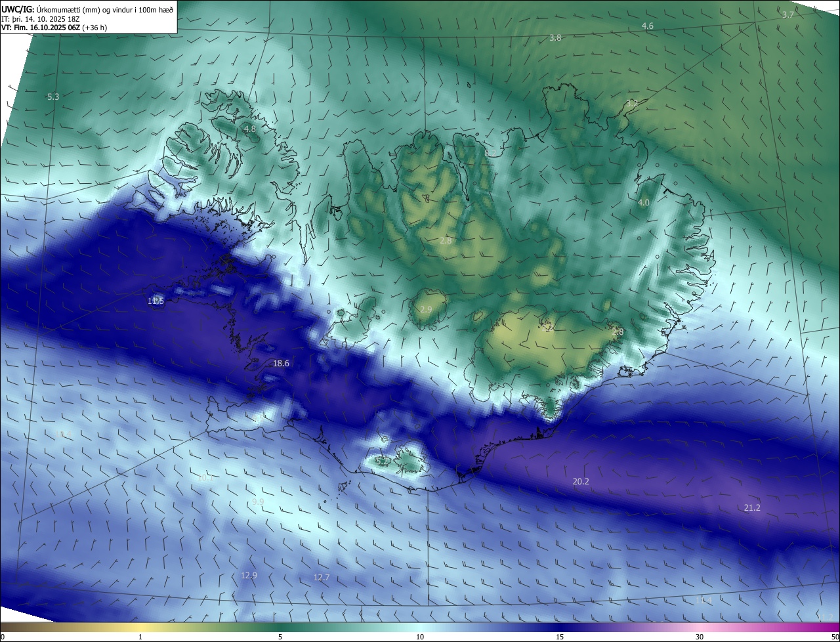This screenshot has height=642, width=840.
Task: Click the 4.8 value label over the Westfjords
Action: coord(250,129)
